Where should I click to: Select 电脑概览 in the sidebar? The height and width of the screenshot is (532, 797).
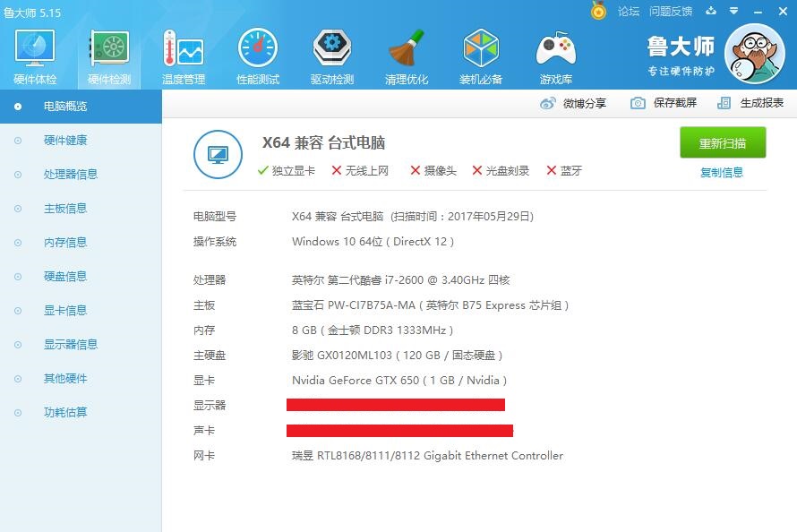point(81,107)
